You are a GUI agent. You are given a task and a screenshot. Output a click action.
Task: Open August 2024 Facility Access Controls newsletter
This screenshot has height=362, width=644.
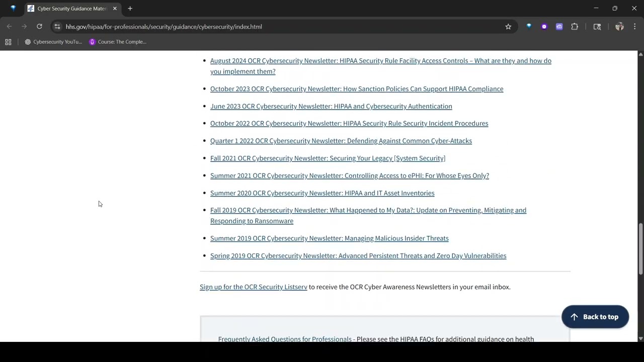(x=381, y=66)
